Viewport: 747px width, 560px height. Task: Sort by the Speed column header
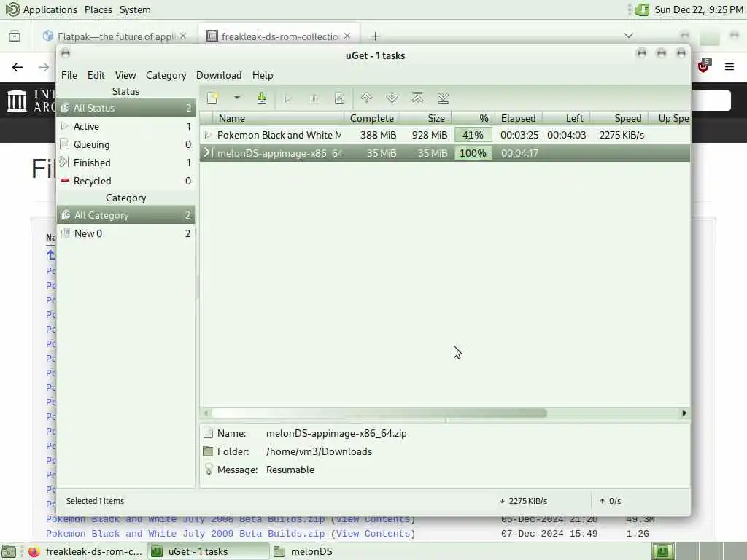pyautogui.click(x=619, y=118)
